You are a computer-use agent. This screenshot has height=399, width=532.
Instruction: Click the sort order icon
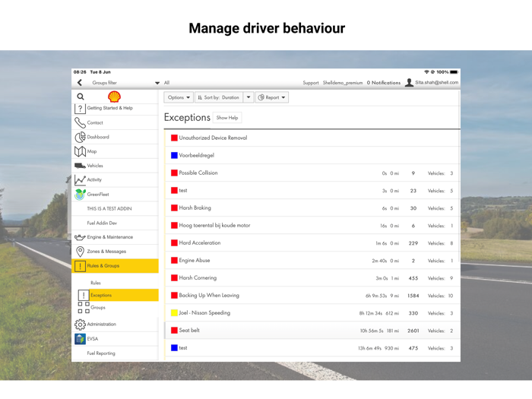pyautogui.click(x=200, y=97)
